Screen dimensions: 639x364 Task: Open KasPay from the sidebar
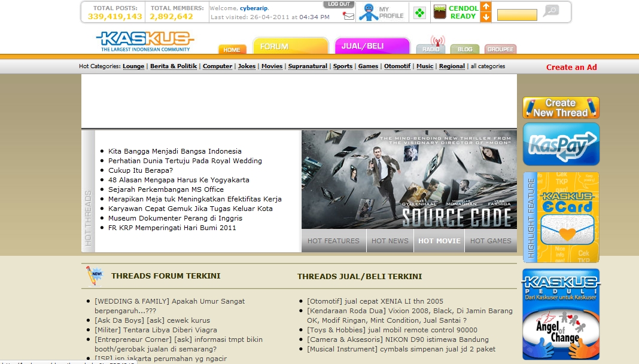(561, 145)
